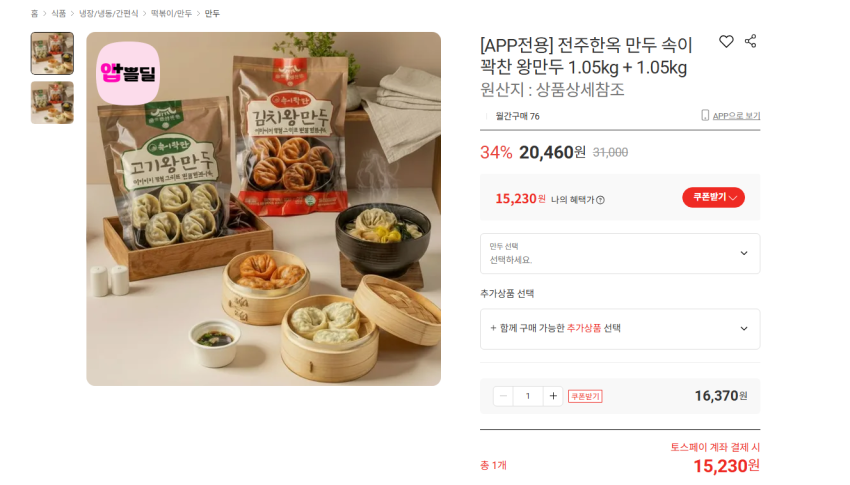This screenshot has width=850, height=485.
Task: Click the 앱뽈딜 badge on the product image
Action: coord(128,73)
